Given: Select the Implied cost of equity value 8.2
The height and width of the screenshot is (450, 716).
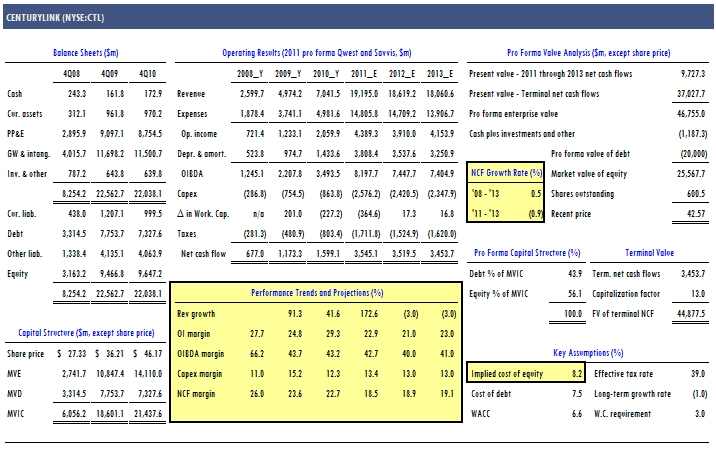Looking at the screenshot, I should (x=576, y=373).
